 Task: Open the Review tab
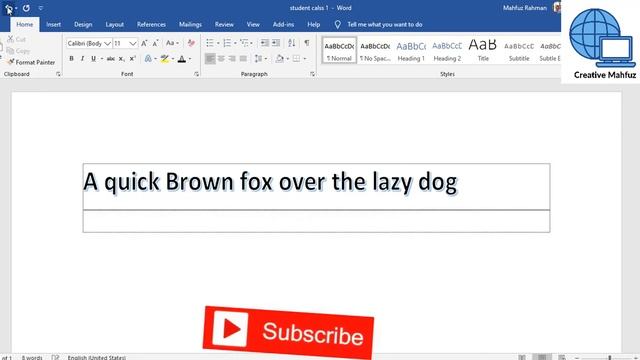pyautogui.click(x=224, y=24)
